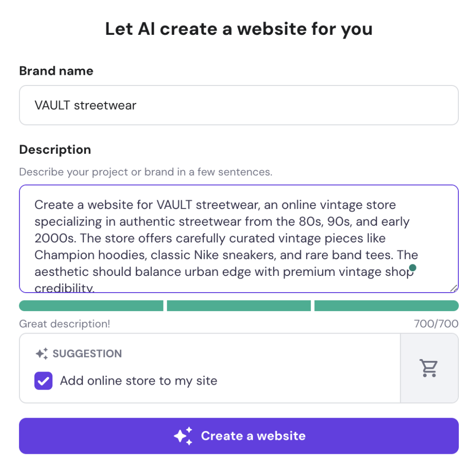Screen dimensions: 476x464
Task: Click the rightmost green progress segment
Action: point(387,305)
